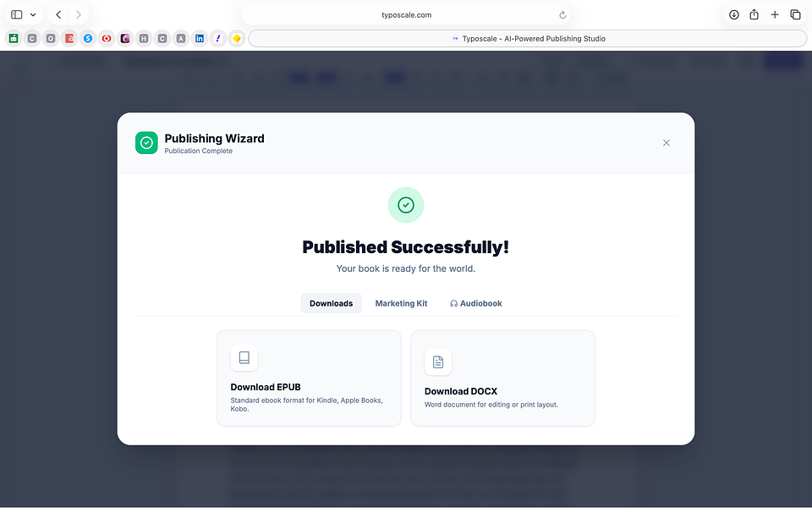
Task: Select the Typoscale AI-Powered Publishing Studio tab
Action: pos(528,38)
